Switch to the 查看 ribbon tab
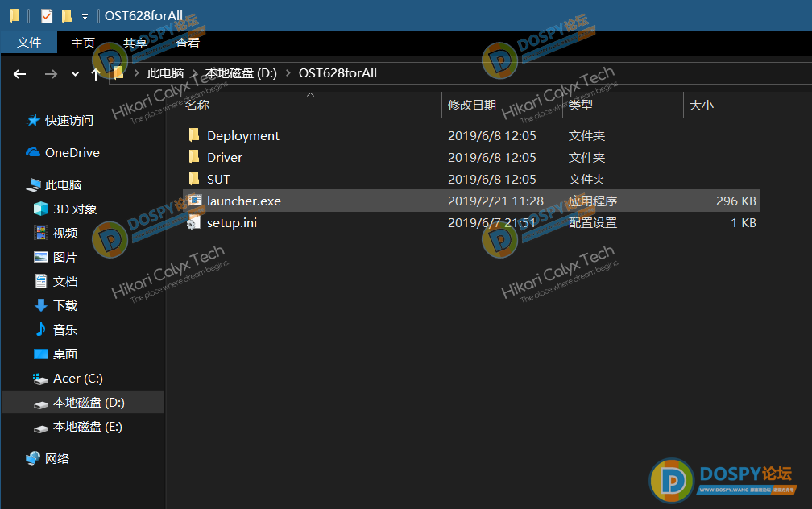This screenshot has width=812, height=509. pyautogui.click(x=188, y=43)
